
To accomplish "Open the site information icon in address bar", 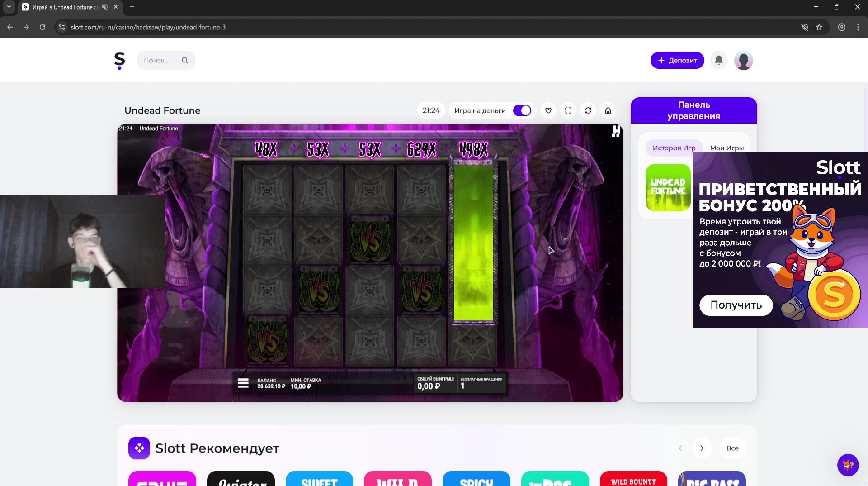I will pyautogui.click(x=62, y=27).
